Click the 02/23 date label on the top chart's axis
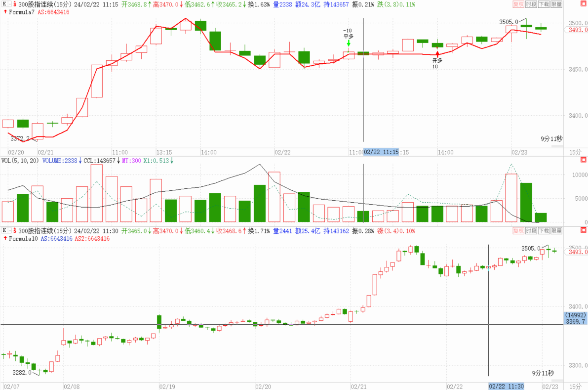 pos(519,152)
